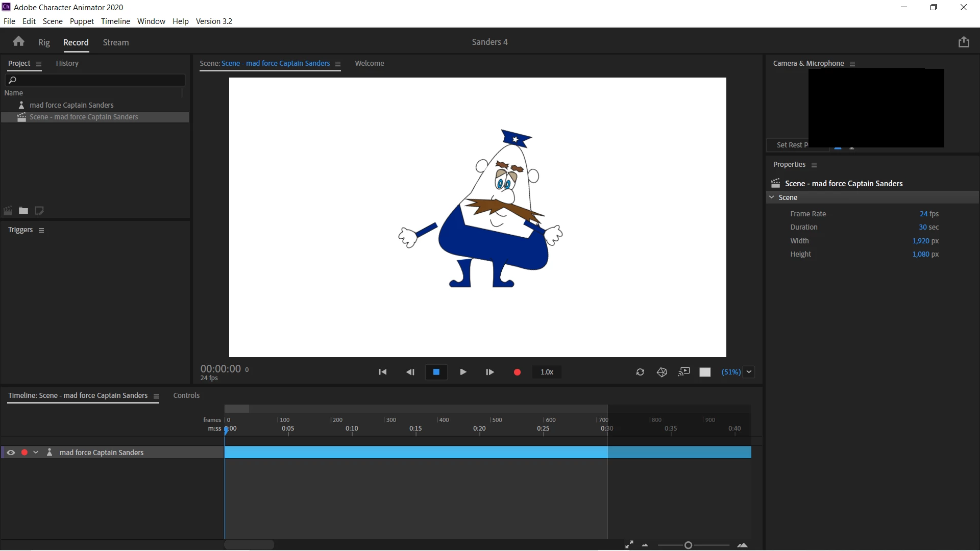Click the Export share icon
This screenshot has height=551, width=980.
coord(963,42)
